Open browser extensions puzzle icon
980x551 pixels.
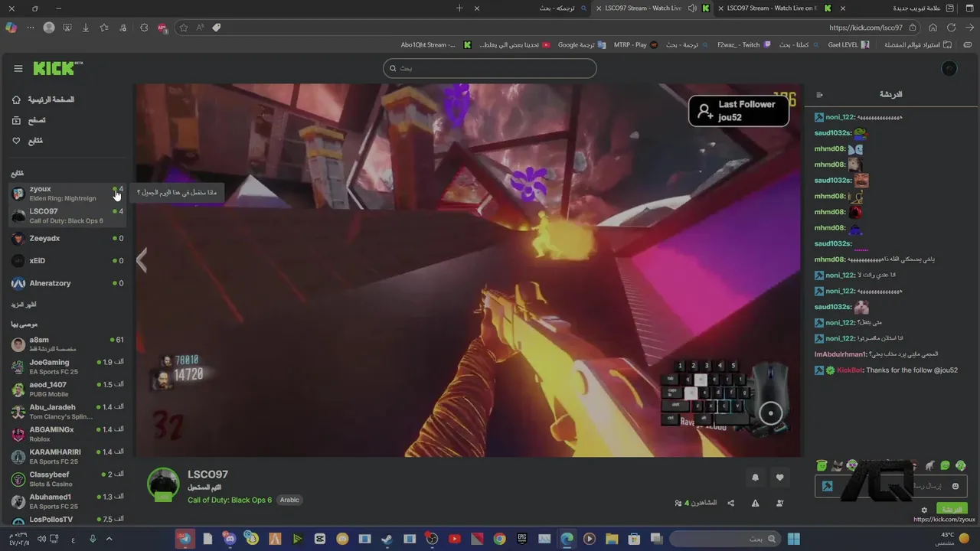click(144, 28)
